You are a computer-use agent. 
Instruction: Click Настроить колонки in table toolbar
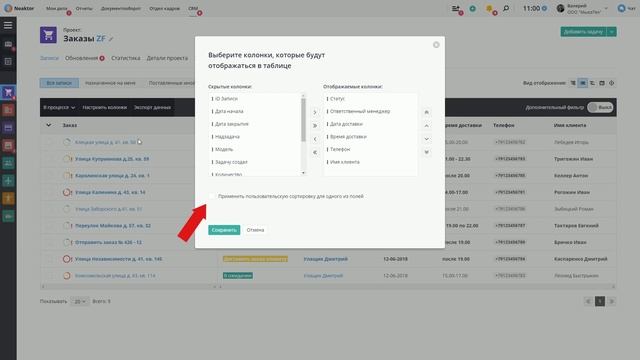104,107
